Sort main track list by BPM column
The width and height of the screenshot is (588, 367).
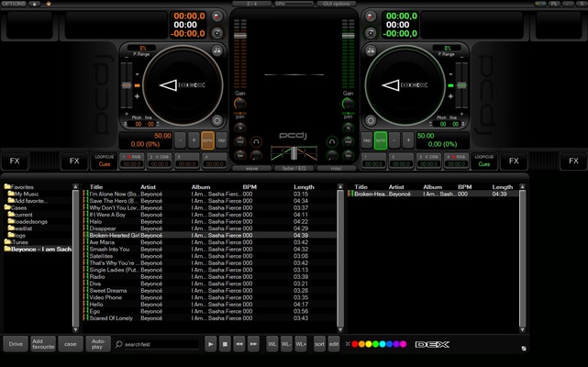pyautogui.click(x=250, y=187)
